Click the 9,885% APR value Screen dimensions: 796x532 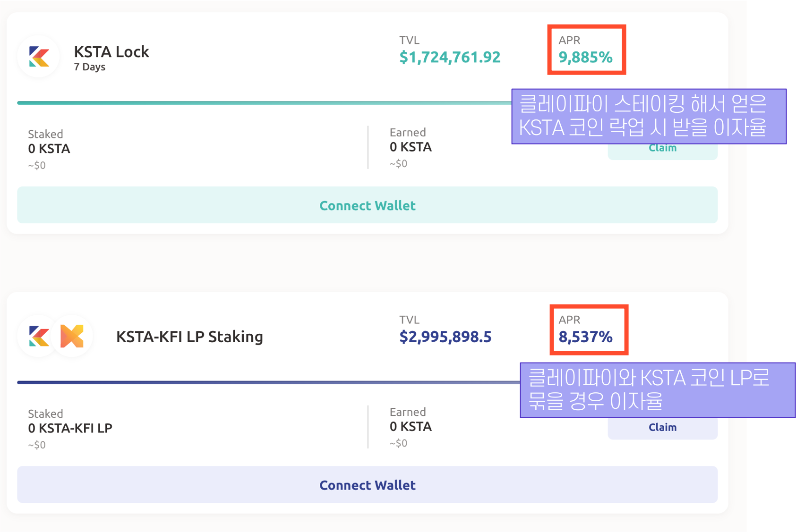[x=585, y=57]
